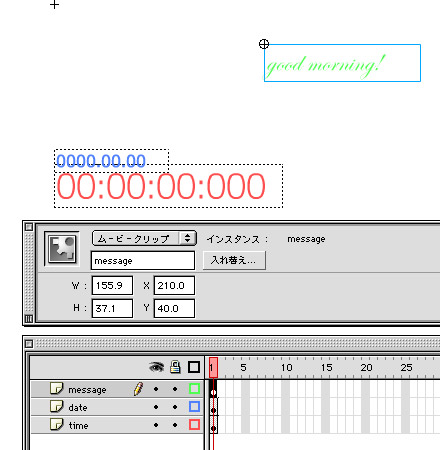Click the time layer page icon
The image size is (440, 450).
pyautogui.click(x=56, y=424)
